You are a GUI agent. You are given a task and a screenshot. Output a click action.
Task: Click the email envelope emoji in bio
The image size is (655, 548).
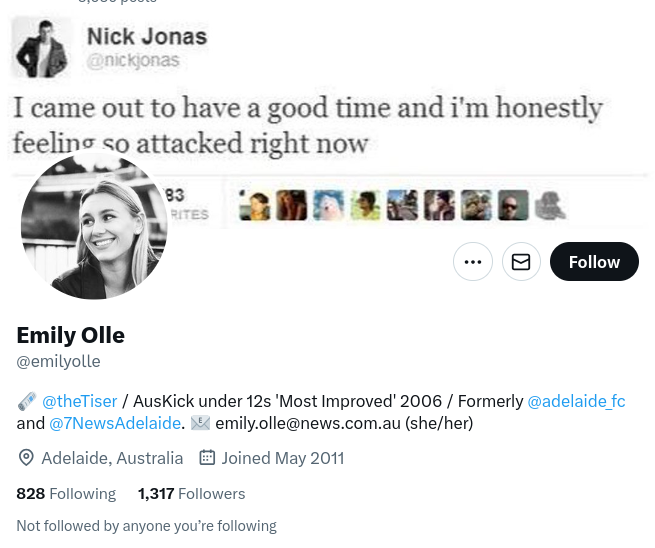tap(200, 423)
